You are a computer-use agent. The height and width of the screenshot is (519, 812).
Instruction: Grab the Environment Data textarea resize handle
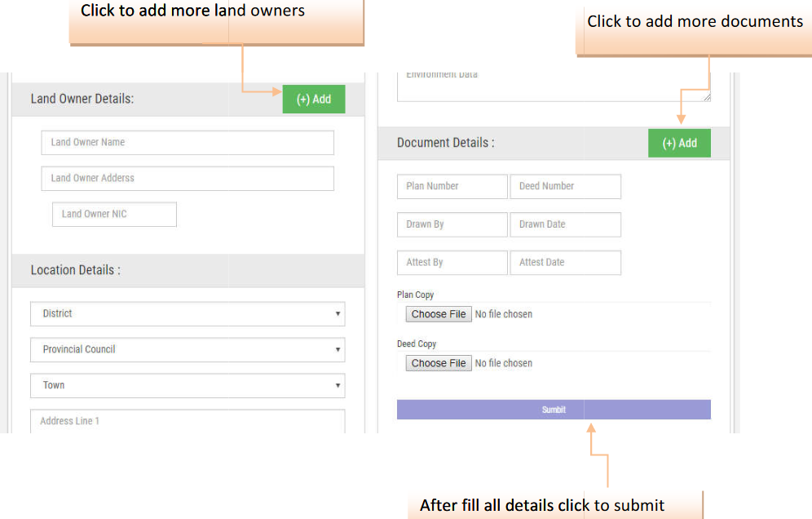706,97
